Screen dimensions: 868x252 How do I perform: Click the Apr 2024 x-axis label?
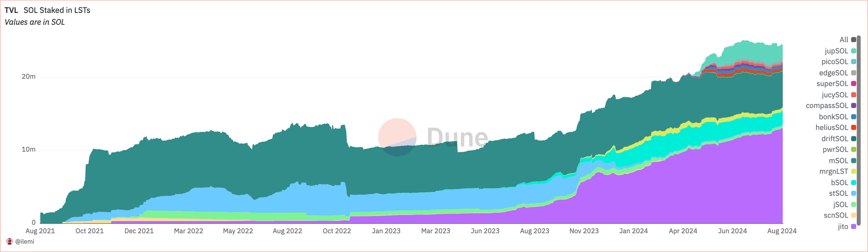[x=683, y=231]
